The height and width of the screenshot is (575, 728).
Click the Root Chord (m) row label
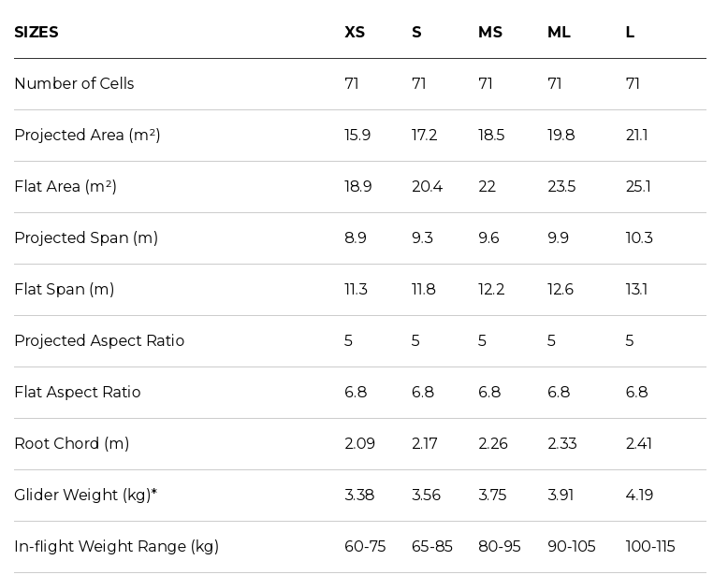72,444
